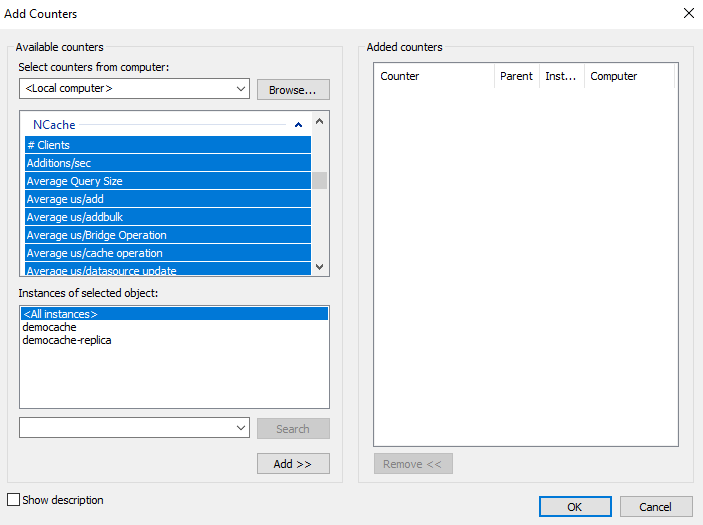Sort by the Inst... column header
The height and width of the screenshot is (525, 703).
(561, 76)
